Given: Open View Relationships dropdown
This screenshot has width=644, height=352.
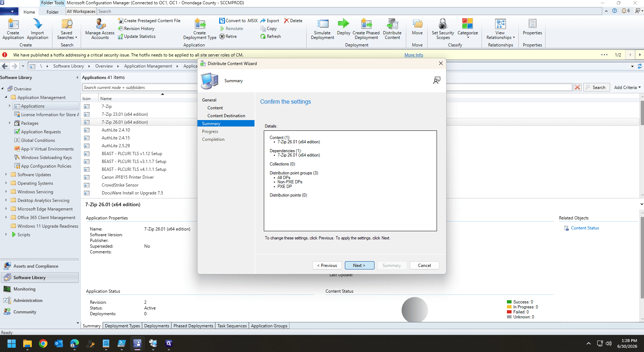Looking at the screenshot, I should pyautogui.click(x=500, y=29).
